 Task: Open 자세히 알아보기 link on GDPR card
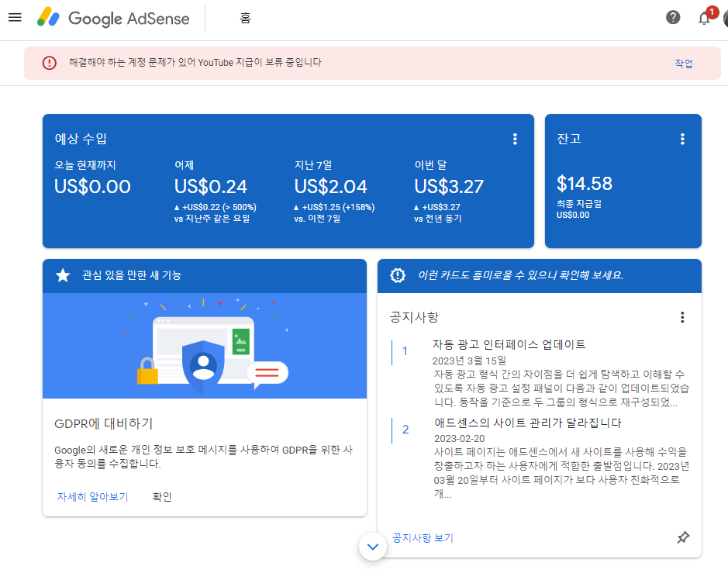coord(92,497)
